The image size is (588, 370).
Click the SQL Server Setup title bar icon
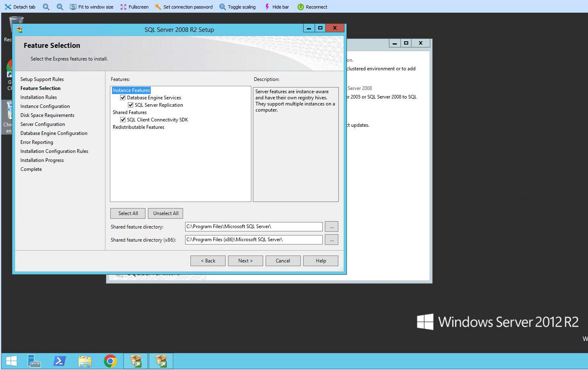pyautogui.click(x=20, y=29)
